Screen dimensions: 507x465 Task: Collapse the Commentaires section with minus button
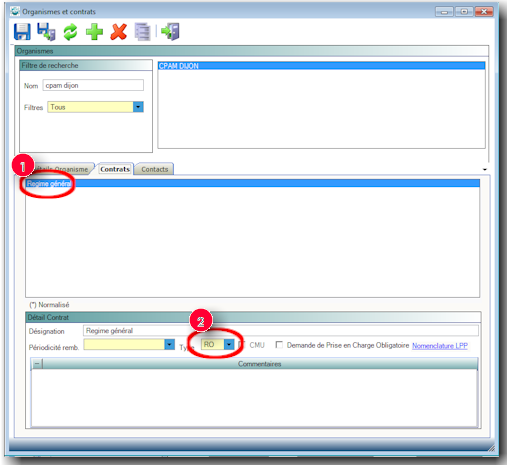click(37, 364)
